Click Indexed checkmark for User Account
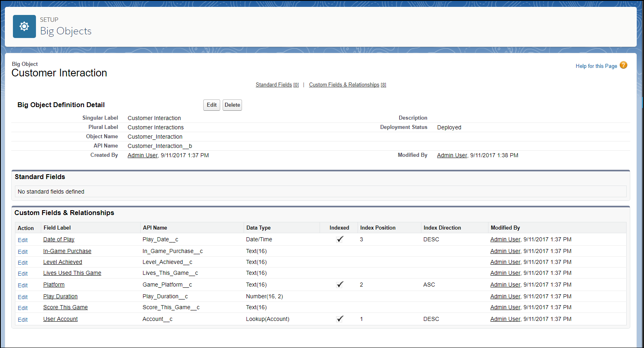The width and height of the screenshot is (644, 348). (340, 319)
